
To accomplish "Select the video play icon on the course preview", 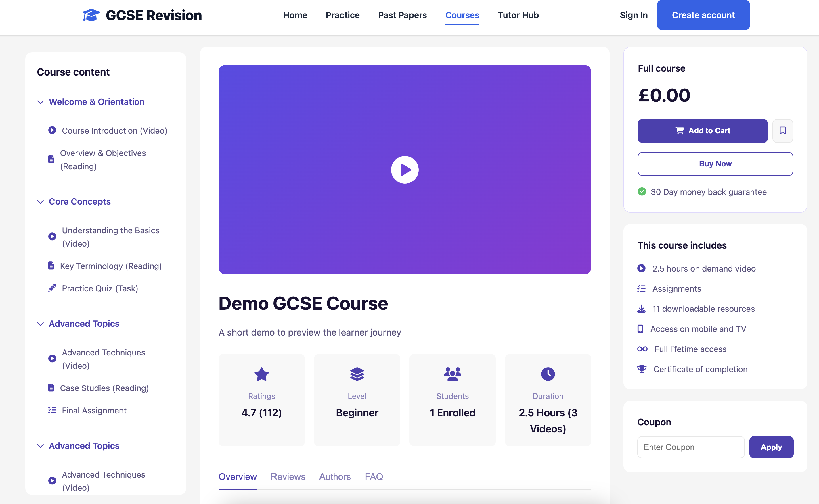I will (404, 169).
